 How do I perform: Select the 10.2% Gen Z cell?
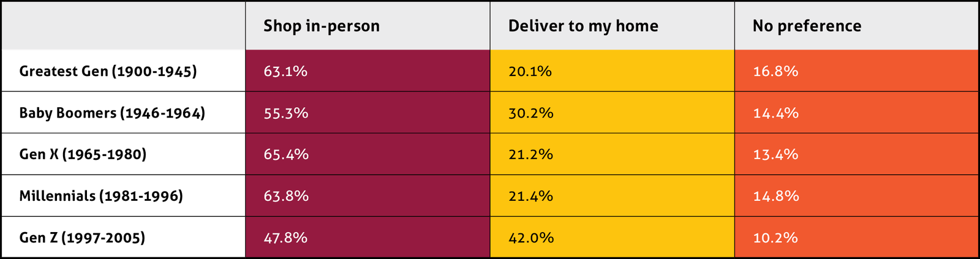click(775, 238)
